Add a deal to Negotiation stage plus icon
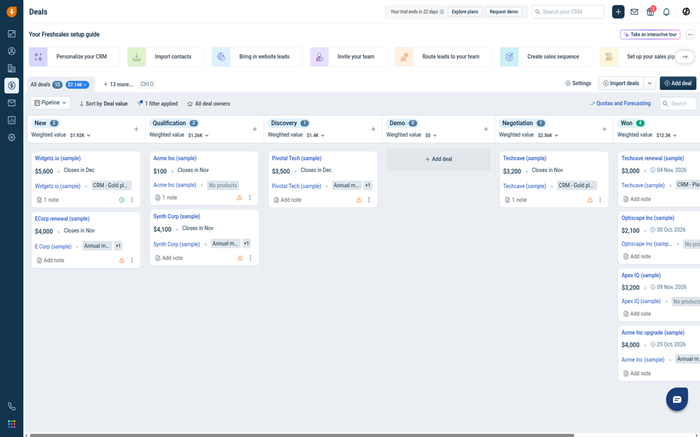 tap(604, 129)
